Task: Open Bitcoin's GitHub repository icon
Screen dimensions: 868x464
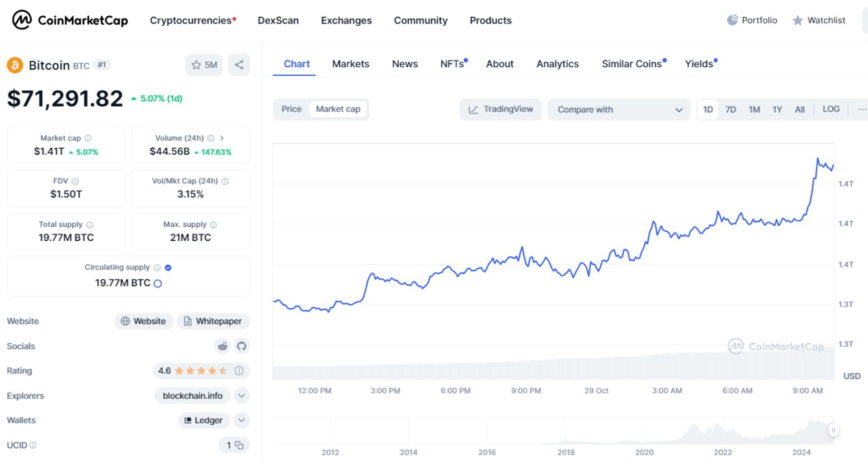Action: coord(242,346)
